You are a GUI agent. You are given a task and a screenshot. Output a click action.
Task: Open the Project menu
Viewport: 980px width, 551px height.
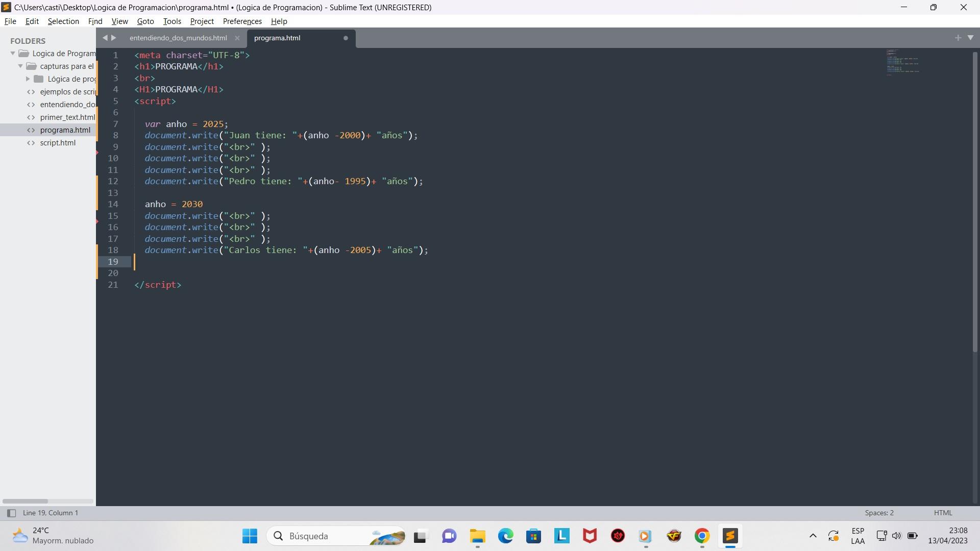(202, 21)
